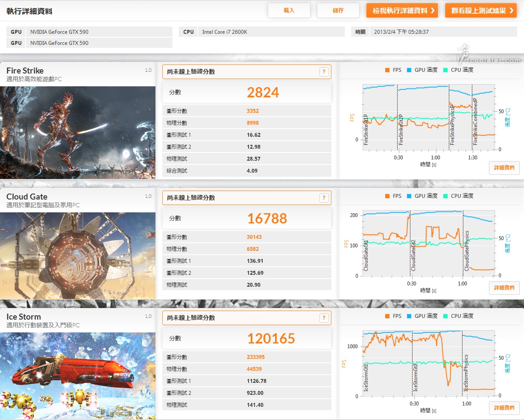Select orange FPS legend swatch in Ice Storm chart
The height and width of the screenshot is (420, 524).
(x=387, y=316)
